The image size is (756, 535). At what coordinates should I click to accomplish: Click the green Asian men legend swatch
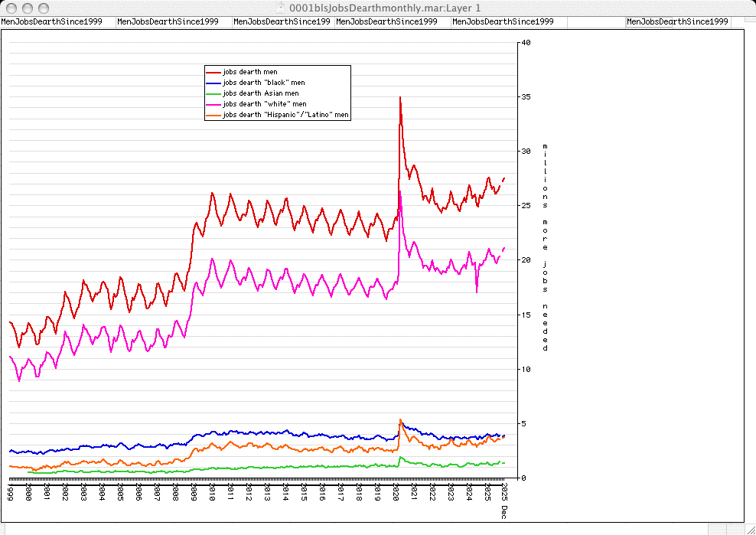213,93
